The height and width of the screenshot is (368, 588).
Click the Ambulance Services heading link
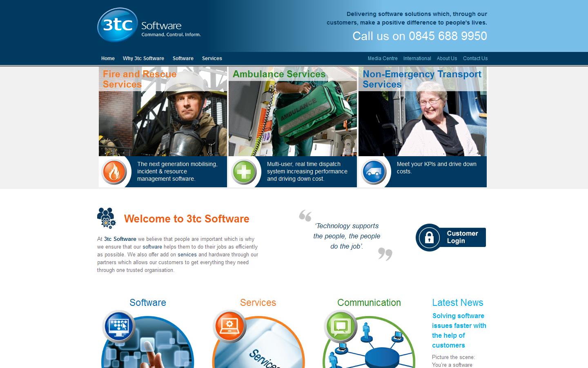tap(279, 74)
